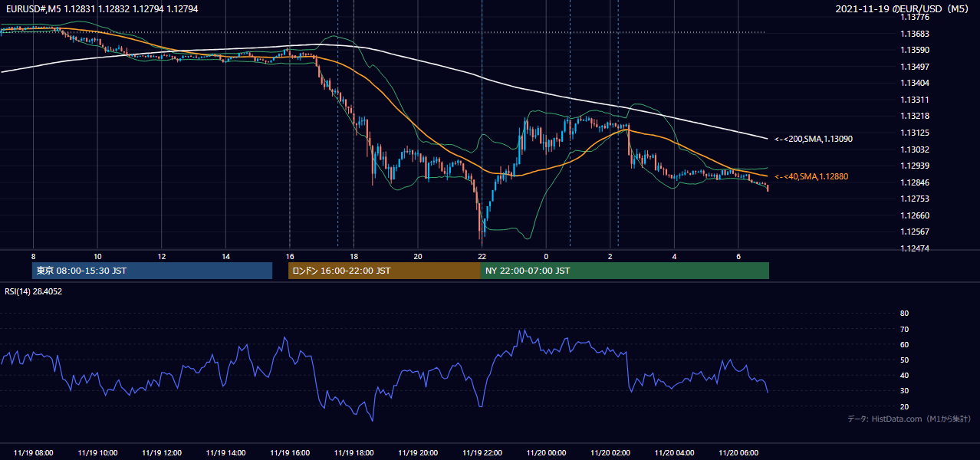Click the 40 SMA label showing 1.12880
This screenshot has width=980, height=460.
(811, 176)
